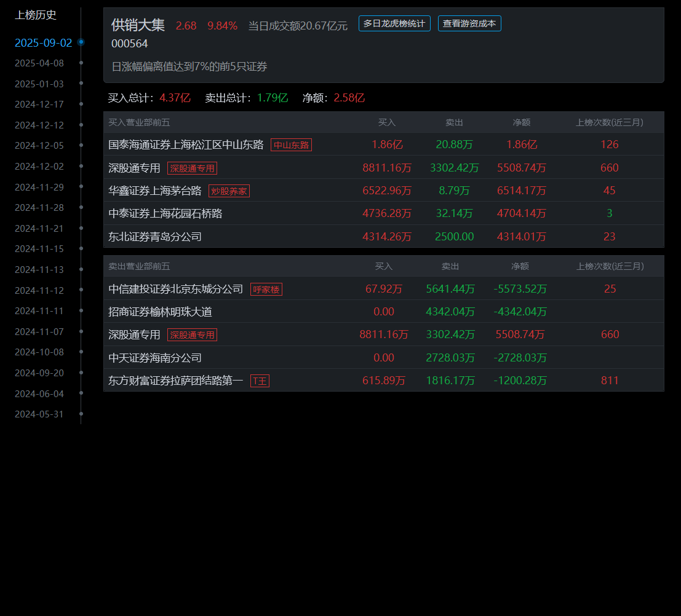Select history date 2024-12-17
The height and width of the screenshot is (616, 681).
(x=39, y=104)
